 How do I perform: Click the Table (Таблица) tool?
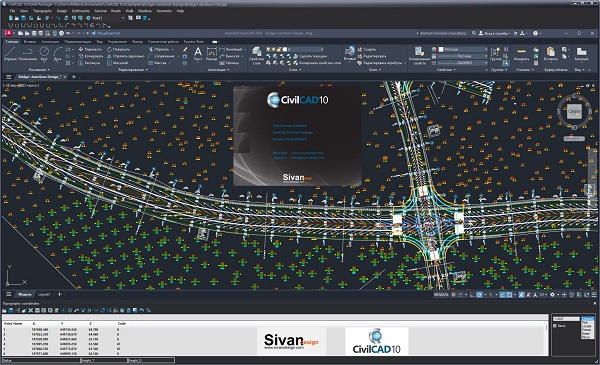click(230, 63)
